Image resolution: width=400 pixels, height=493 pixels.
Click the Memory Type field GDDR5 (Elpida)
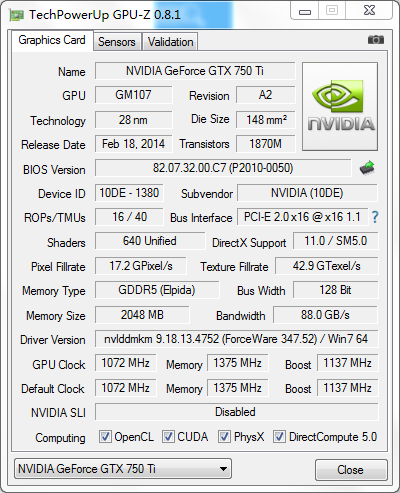click(x=157, y=290)
